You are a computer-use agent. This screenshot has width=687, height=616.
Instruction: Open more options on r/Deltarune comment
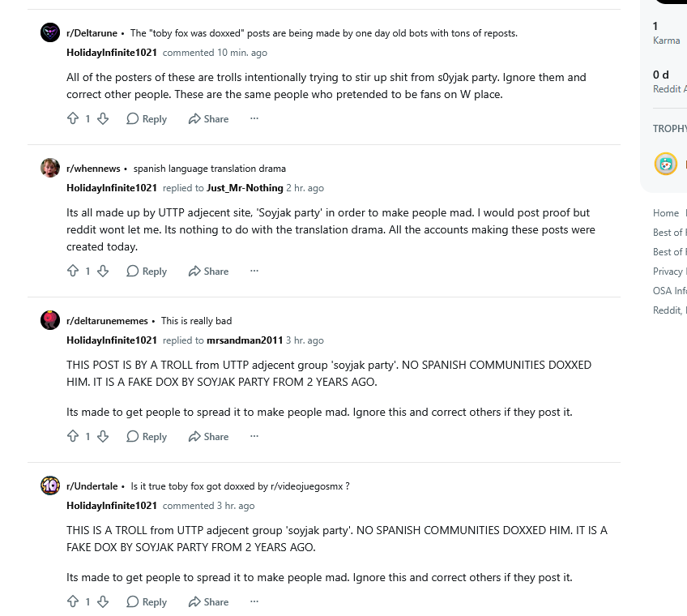tap(254, 118)
